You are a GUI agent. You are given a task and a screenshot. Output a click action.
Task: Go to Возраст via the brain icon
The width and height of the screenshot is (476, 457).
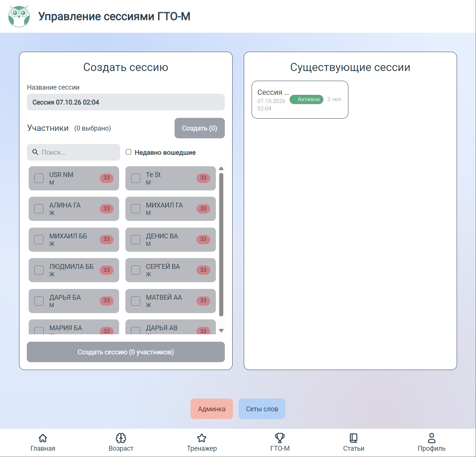(121, 438)
